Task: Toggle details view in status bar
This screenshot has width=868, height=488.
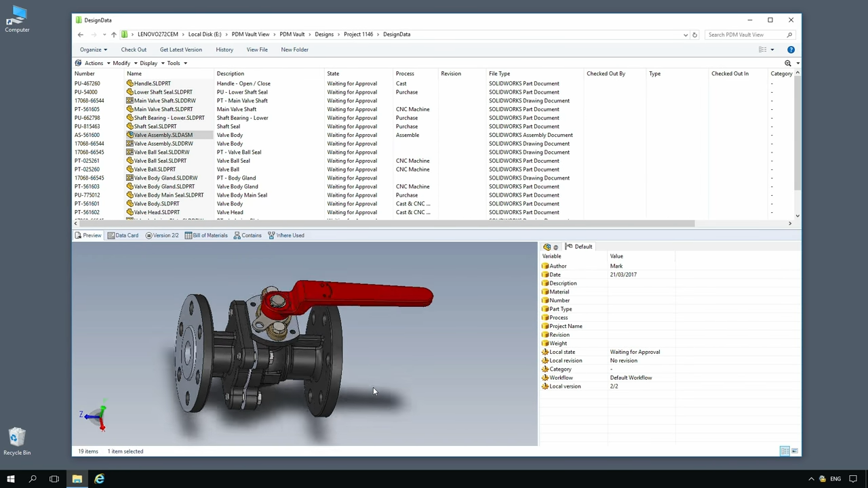Action: coord(785,451)
